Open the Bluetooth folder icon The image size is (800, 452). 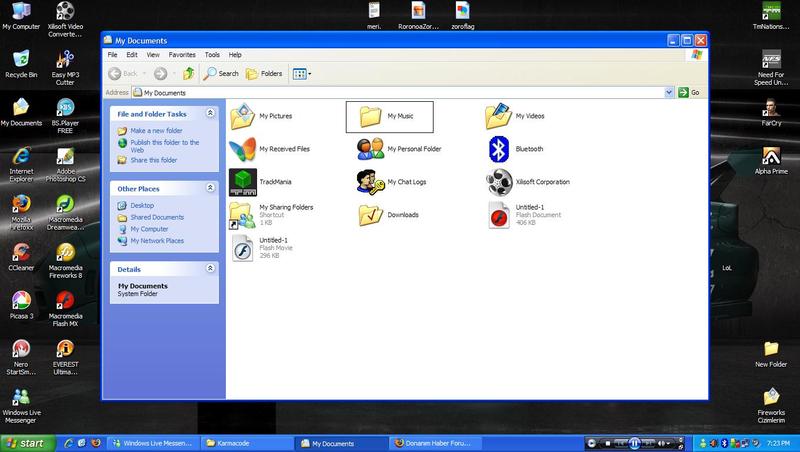tap(500, 149)
